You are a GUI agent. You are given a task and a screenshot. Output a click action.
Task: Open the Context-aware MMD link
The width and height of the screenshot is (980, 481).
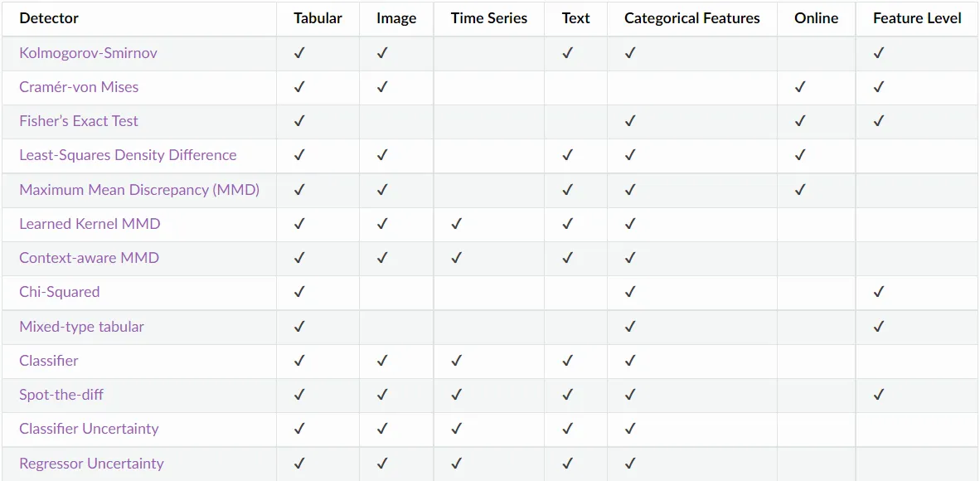tap(90, 257)
